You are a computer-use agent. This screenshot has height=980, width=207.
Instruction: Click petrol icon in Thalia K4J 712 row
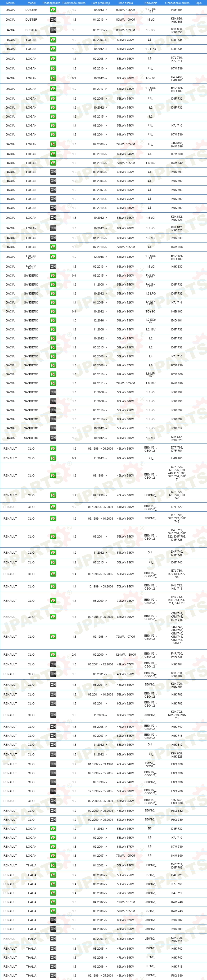(x=53, y=893)
